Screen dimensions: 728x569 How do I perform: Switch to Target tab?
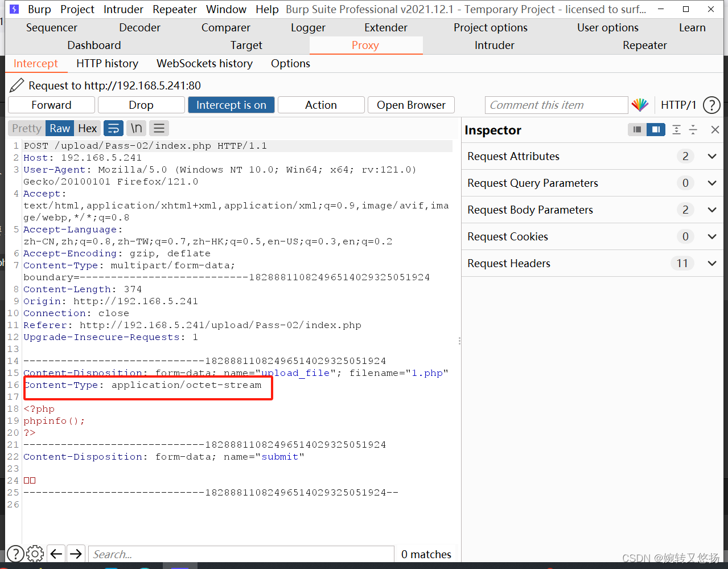[x=246, y=45]
